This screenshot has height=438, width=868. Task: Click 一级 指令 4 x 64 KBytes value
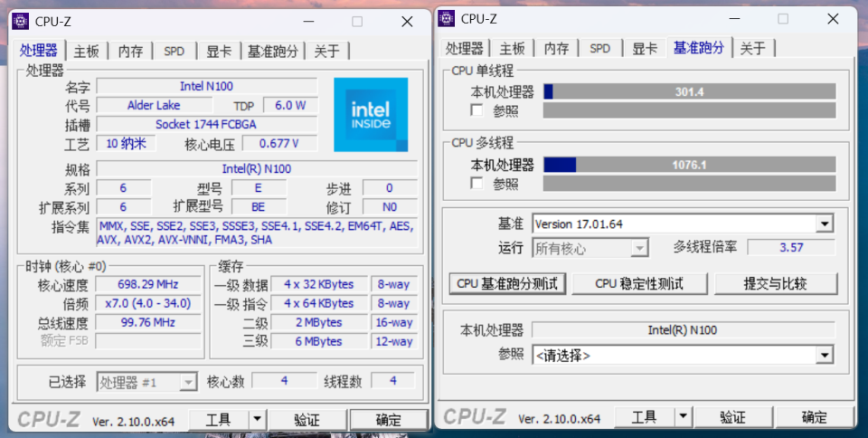coord(319,303)
